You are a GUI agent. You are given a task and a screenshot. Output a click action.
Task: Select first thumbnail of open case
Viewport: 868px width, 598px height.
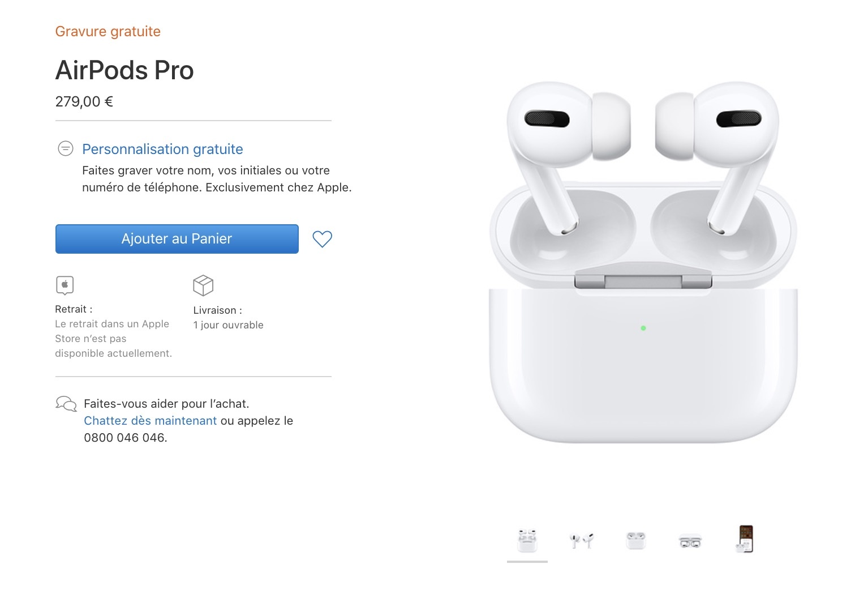527,541
